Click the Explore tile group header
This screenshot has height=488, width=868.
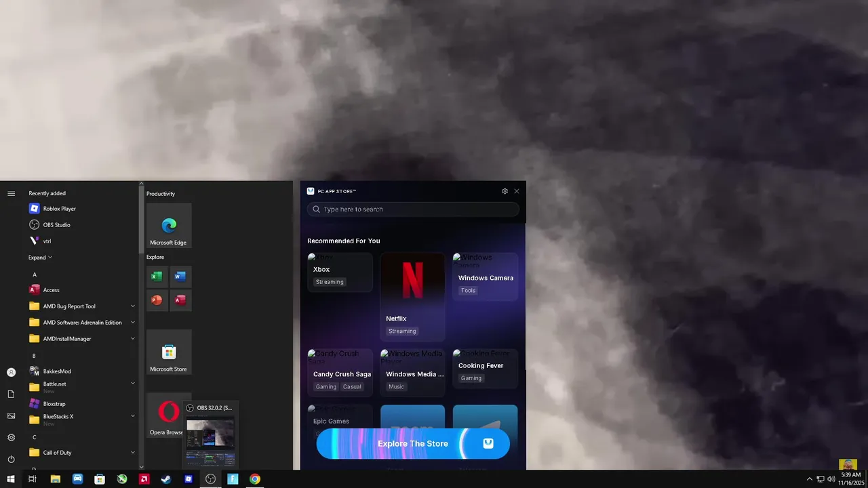click(155, 257)
